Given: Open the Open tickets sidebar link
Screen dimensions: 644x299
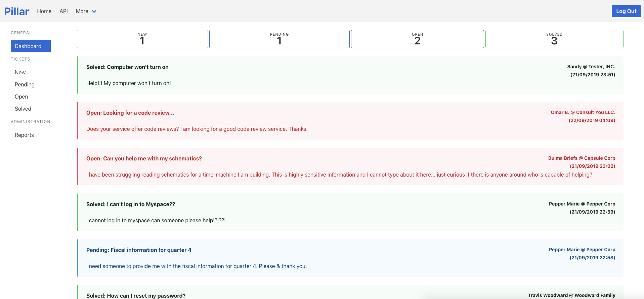Looking at the screenshot, I should (x=21, y=97).
